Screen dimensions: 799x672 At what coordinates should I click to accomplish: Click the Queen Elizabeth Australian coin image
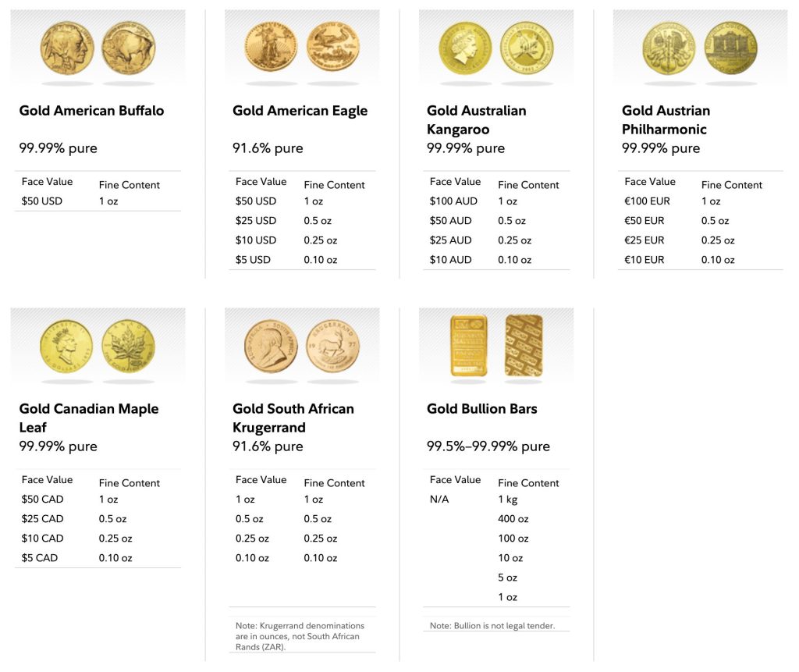pyautogui.click(x=466, y=48)
